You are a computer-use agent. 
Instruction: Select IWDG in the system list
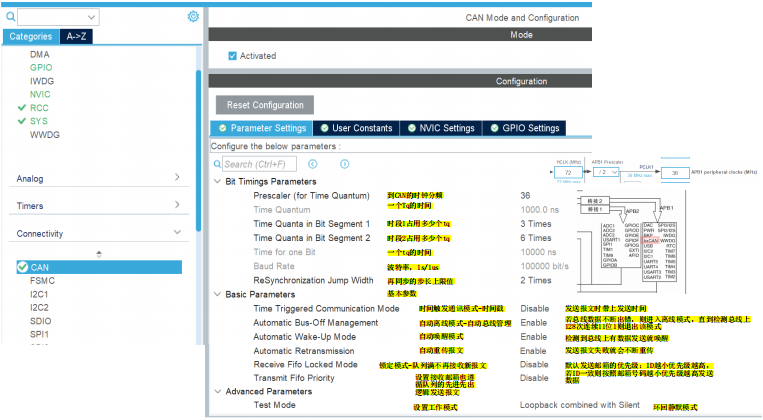pos(42,81)
